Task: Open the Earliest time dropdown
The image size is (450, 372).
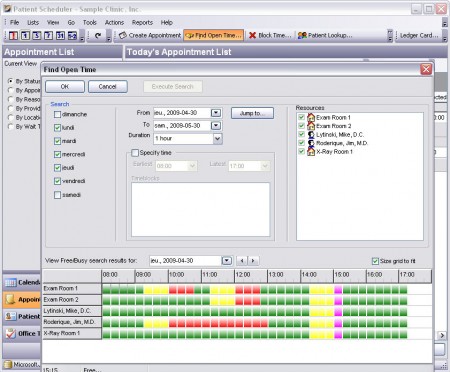Action: point(192,166)
